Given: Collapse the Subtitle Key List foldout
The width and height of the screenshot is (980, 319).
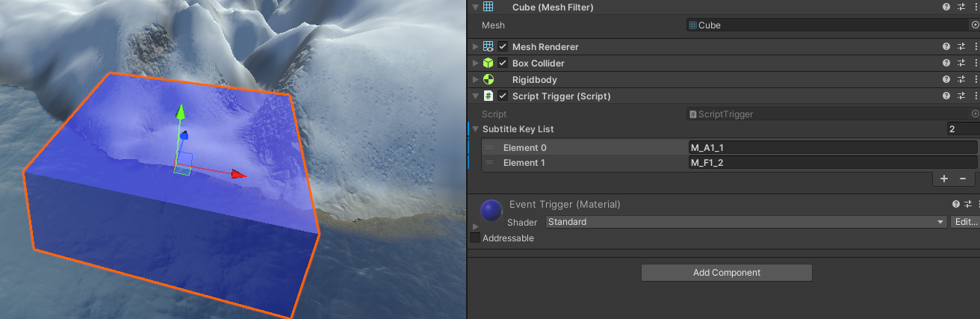Looking at the screenshot, I should click(476, 129).
